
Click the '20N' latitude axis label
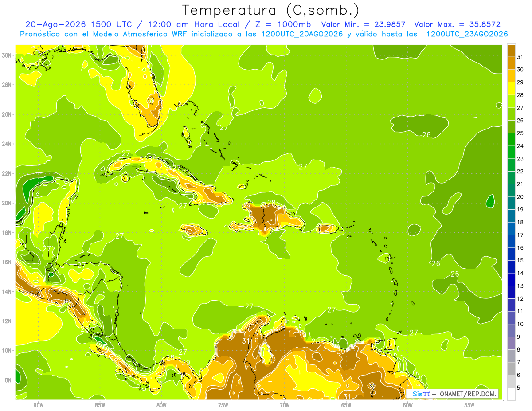[x=7, y=203]
